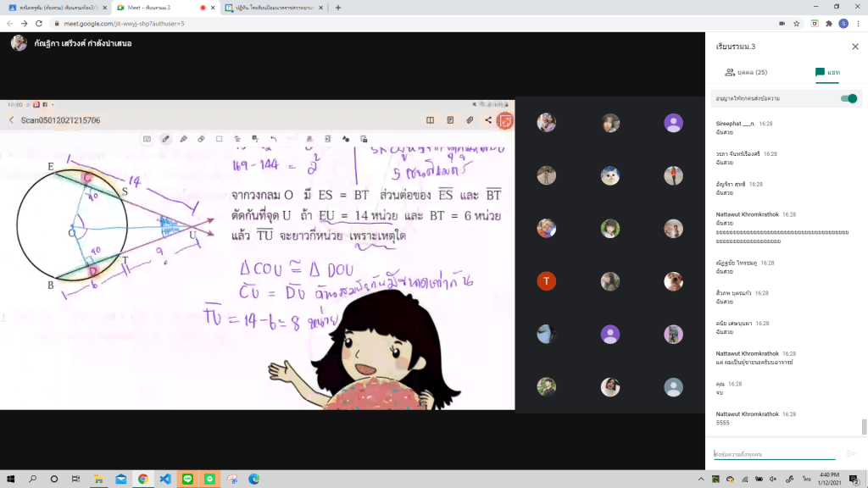Click the chat panel scrollbar

click(864, 426)
